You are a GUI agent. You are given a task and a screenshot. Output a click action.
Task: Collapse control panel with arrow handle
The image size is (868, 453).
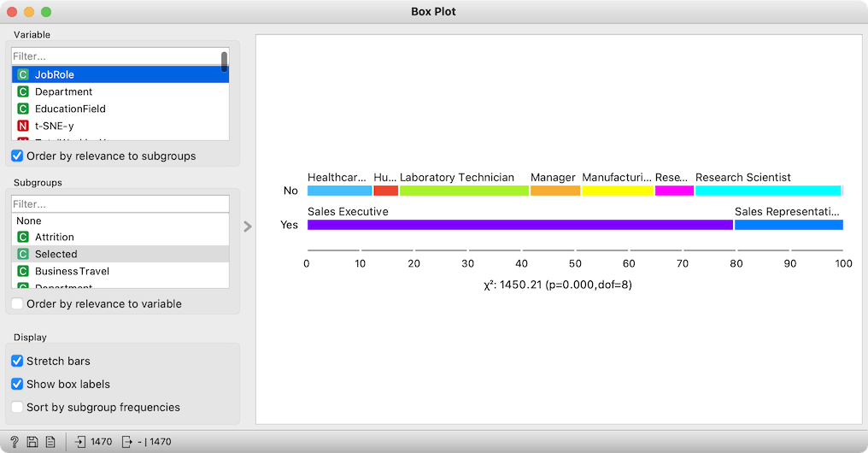click(x=248, y=226)
